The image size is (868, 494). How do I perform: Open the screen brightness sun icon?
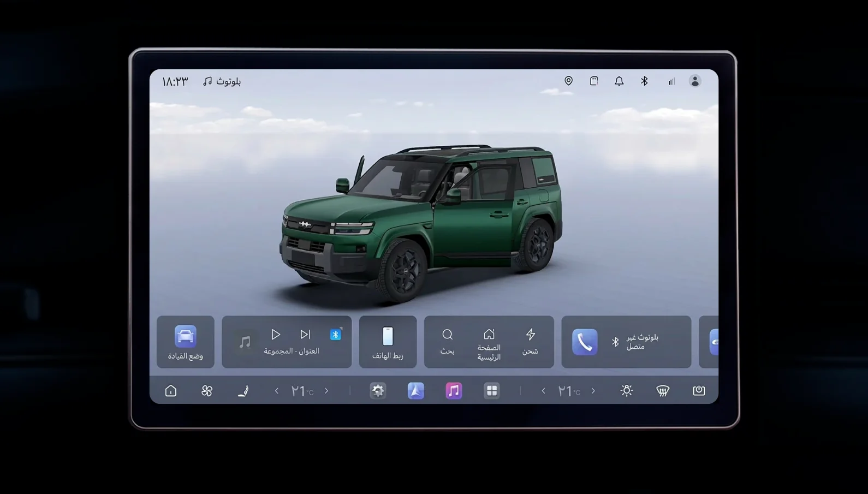coord(627,391)
